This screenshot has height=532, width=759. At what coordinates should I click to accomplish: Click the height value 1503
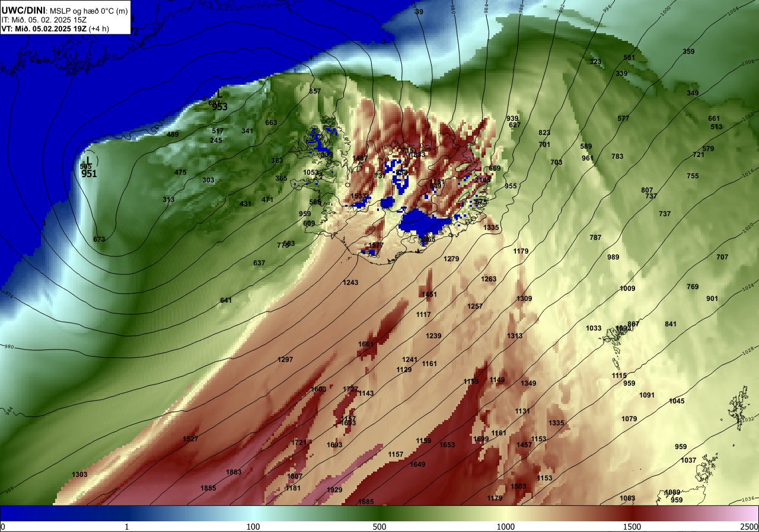pyautogui.click(x=518, y=486)
